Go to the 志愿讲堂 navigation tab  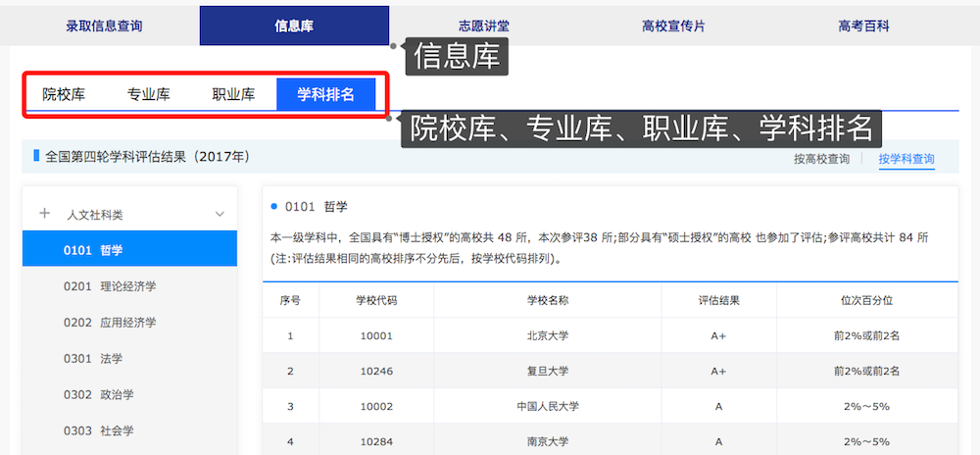484,26
